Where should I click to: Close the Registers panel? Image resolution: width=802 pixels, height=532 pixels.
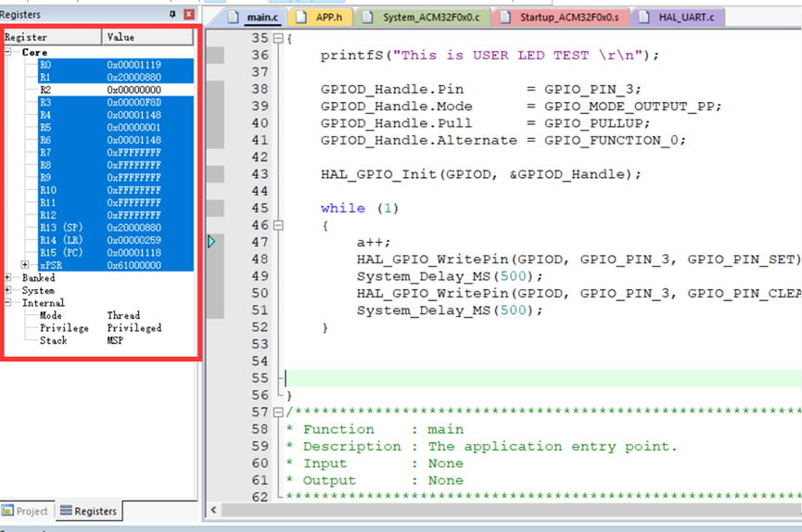point(189,15)
